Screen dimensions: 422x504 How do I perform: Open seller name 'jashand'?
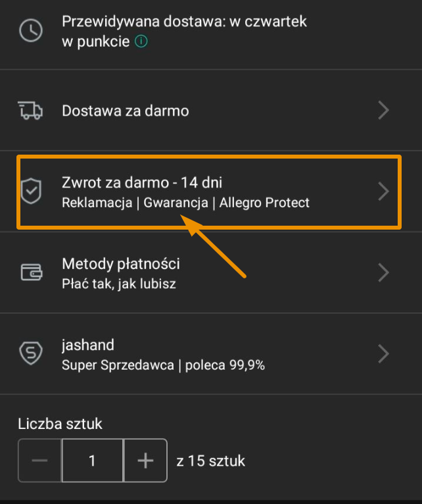[88, 345]
